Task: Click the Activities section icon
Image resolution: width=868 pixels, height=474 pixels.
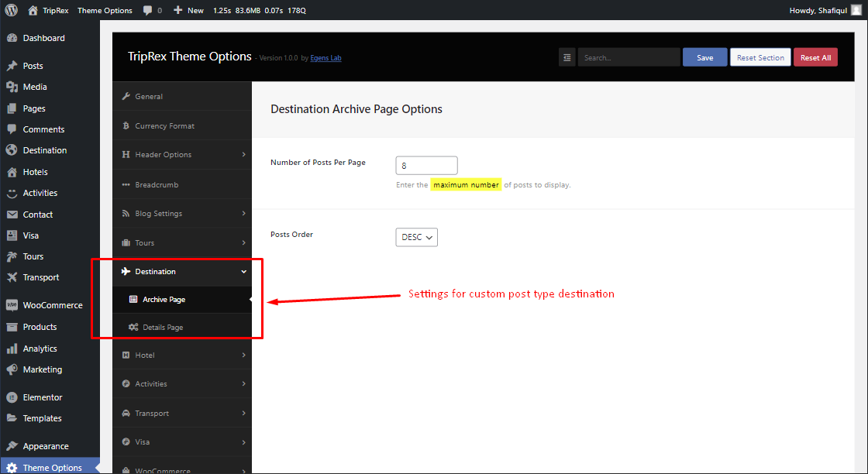Action: pos(126,384)
